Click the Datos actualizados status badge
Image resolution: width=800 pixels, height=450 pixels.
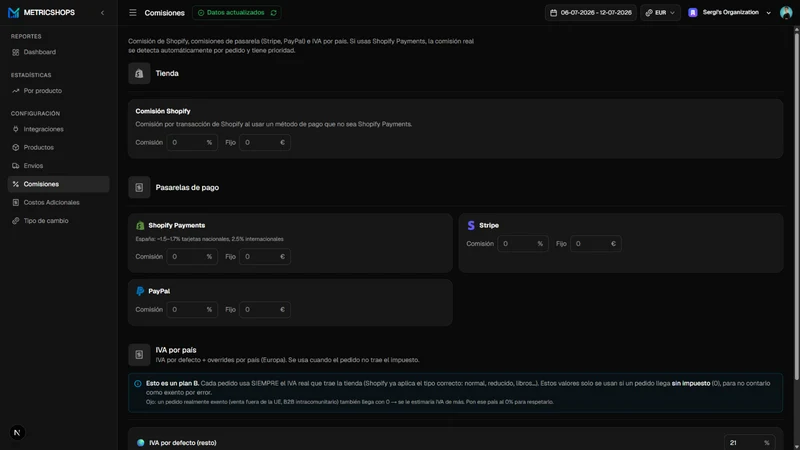coord(236,13)
